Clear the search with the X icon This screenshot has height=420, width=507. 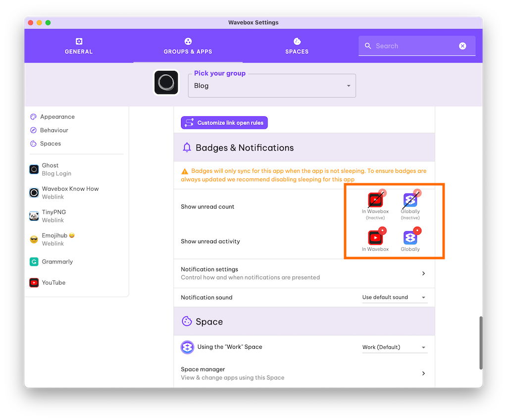coord(462,46)
